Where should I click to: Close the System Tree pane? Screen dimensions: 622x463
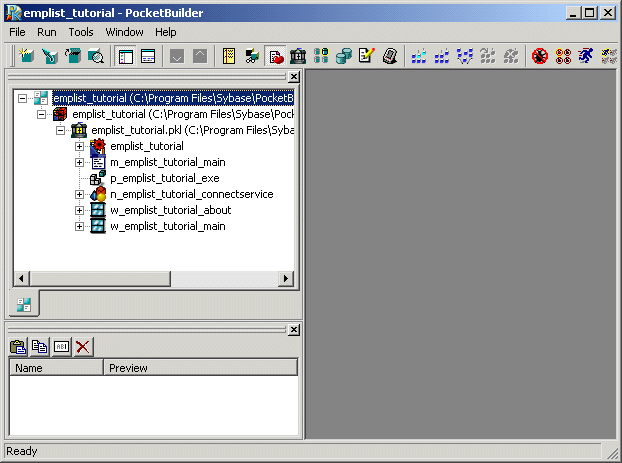294,77
